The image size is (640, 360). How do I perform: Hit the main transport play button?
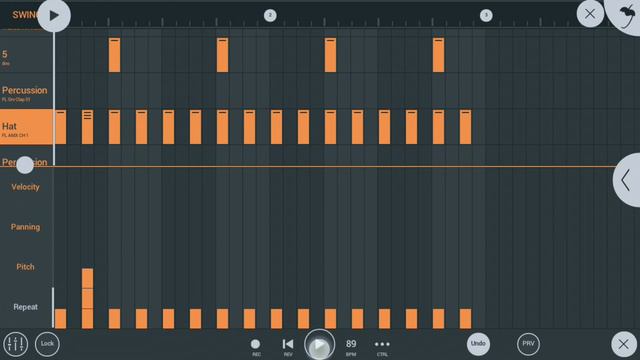320,345
